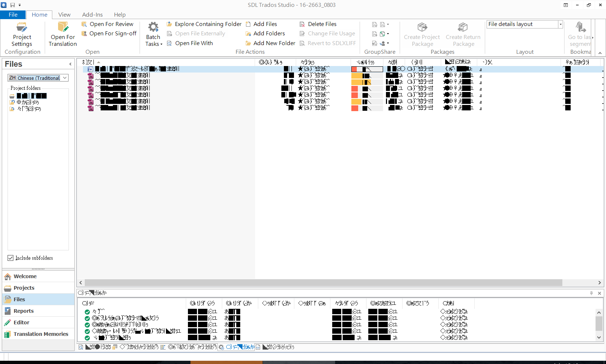Open second GroupShare dropdown arrow

[x=388, y=34]
